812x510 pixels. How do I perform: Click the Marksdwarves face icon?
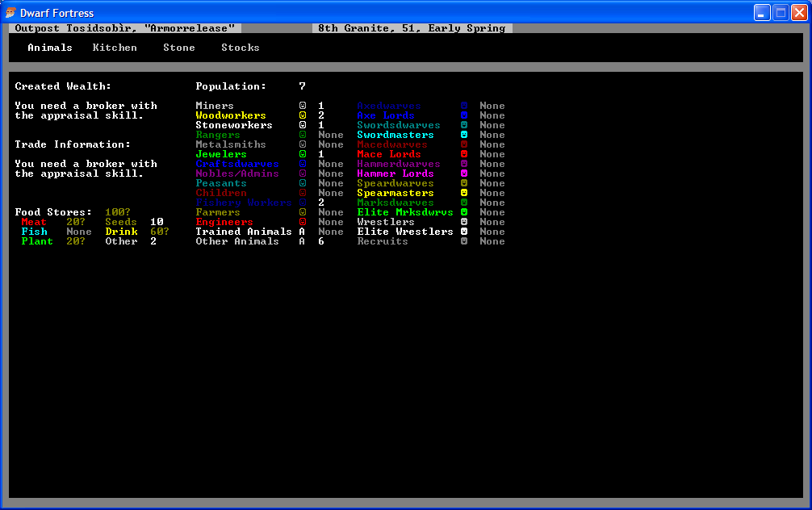(464, 203)
